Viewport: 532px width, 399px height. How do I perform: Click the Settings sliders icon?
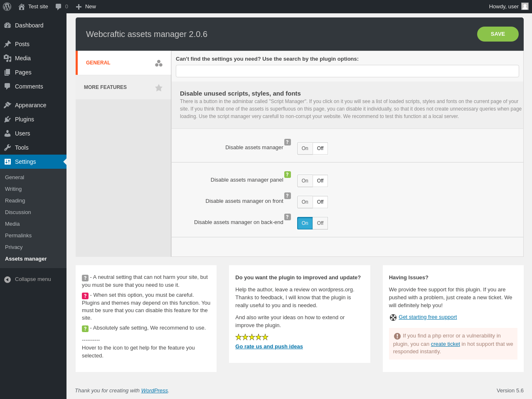click(x=7, y=162)
